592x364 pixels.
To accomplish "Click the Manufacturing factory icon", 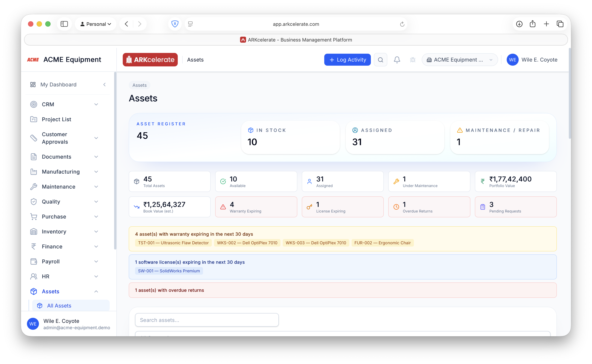I will [34, 172].
